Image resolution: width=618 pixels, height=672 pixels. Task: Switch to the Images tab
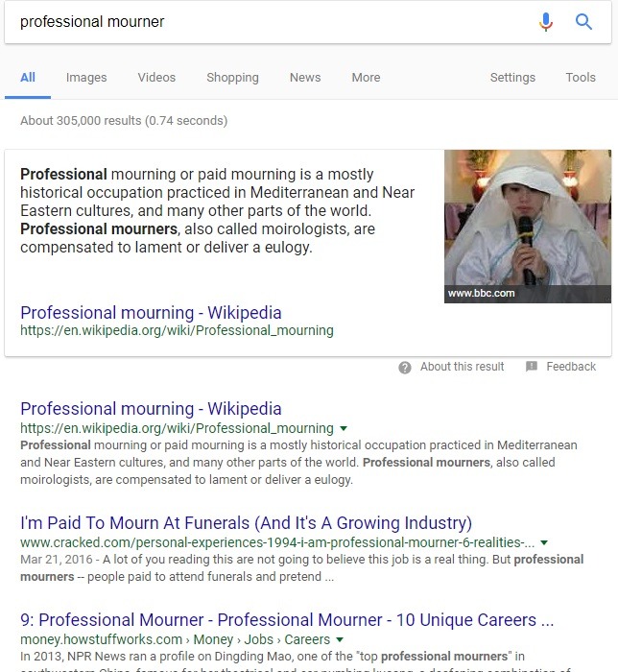(86, 78)
